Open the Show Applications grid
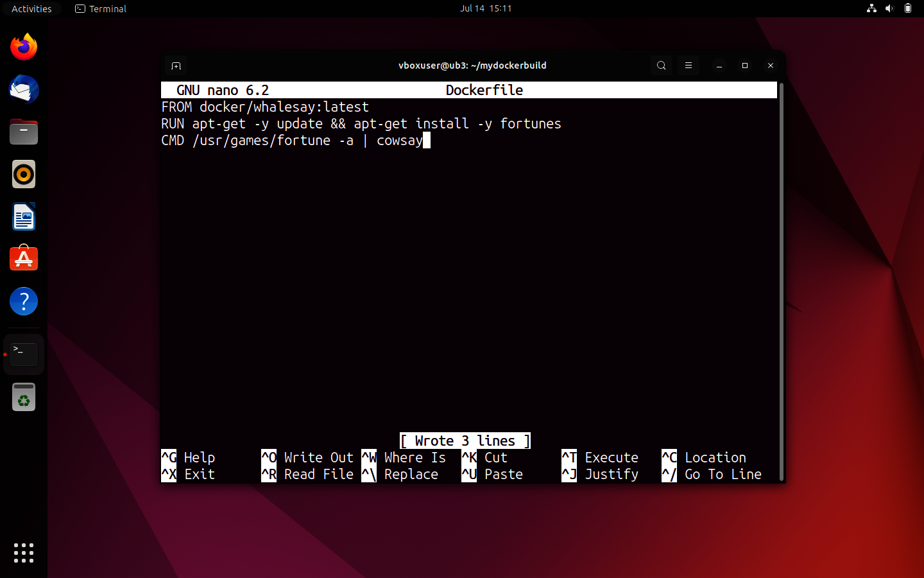 23,553
